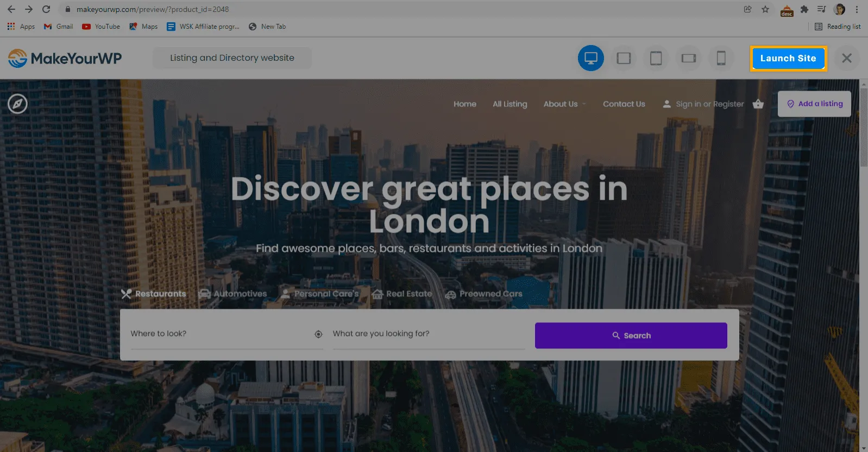The height and width of the screenshot is (452, 868).
Task: Switch to landscape tablet preview
Action: 624,58
